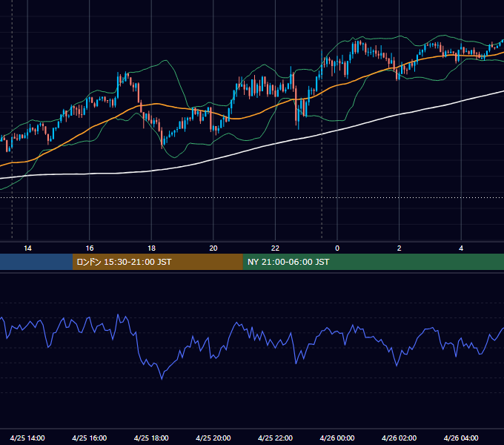This screenshot has height=445, width=504.
Task: Click the 4/26 04:00 date label
Action: [461, 438]
